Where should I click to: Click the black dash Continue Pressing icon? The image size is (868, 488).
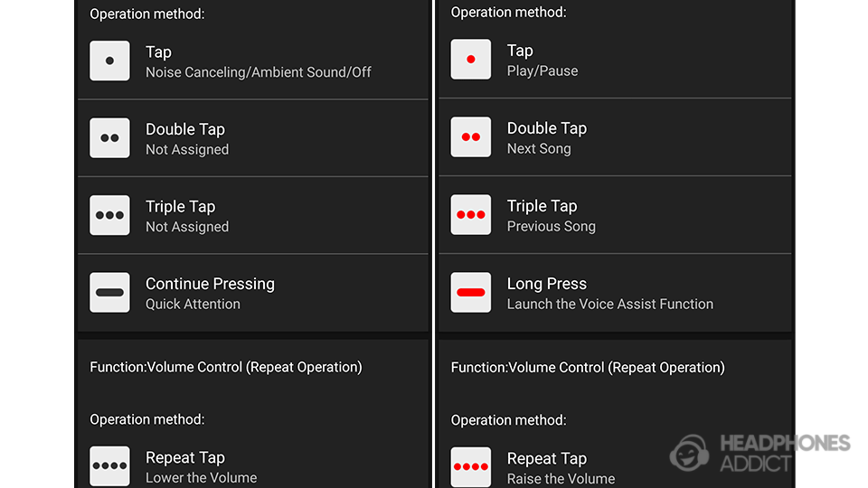pyautogui.click(x=109, y=293)
